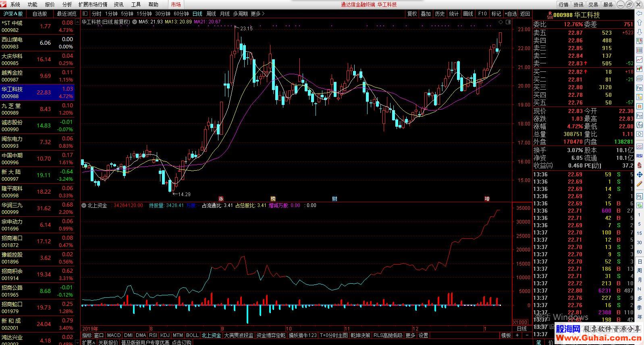The image size is (644, 345).
Task: Select the MACD indicator tab
Action: coord(114,335)
